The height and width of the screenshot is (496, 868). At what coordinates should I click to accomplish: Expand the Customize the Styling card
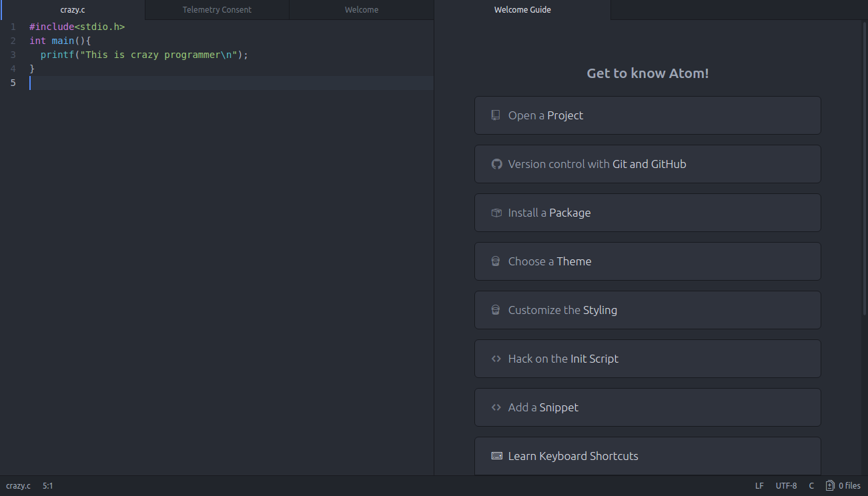[x=647, y=310]
